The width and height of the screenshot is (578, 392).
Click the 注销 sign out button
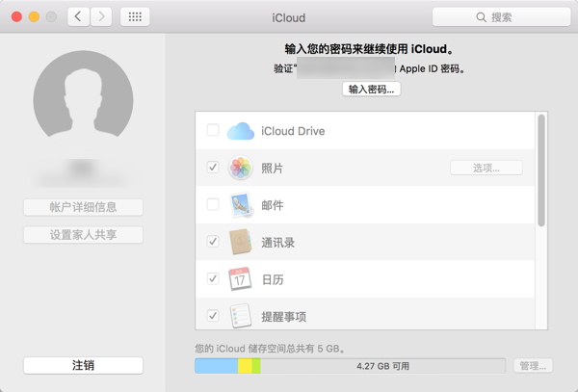83,366
